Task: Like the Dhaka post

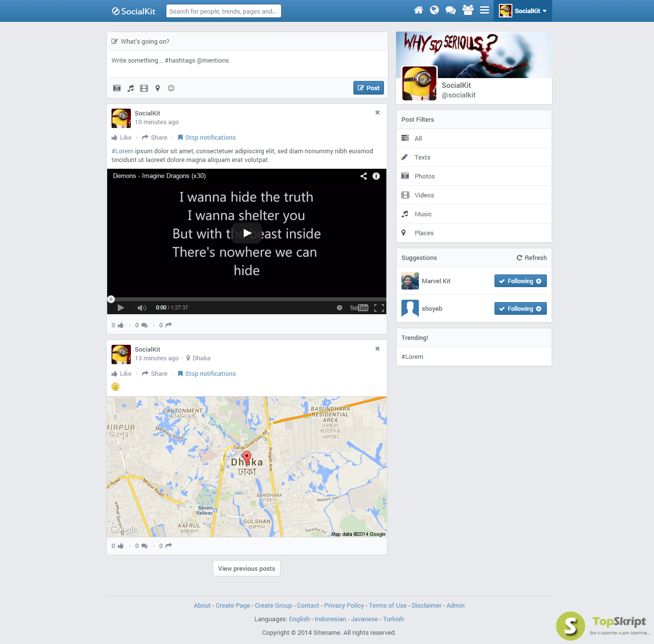Action: click(122, 374)
